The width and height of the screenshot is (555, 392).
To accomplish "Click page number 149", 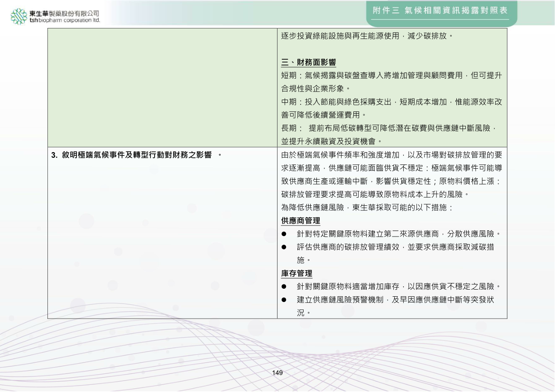I will [x=277, y=373].
